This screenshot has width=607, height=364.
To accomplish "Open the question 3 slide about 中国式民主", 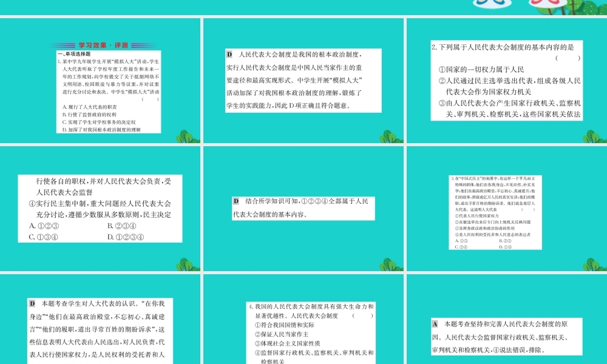I will [x=507, y=209].
